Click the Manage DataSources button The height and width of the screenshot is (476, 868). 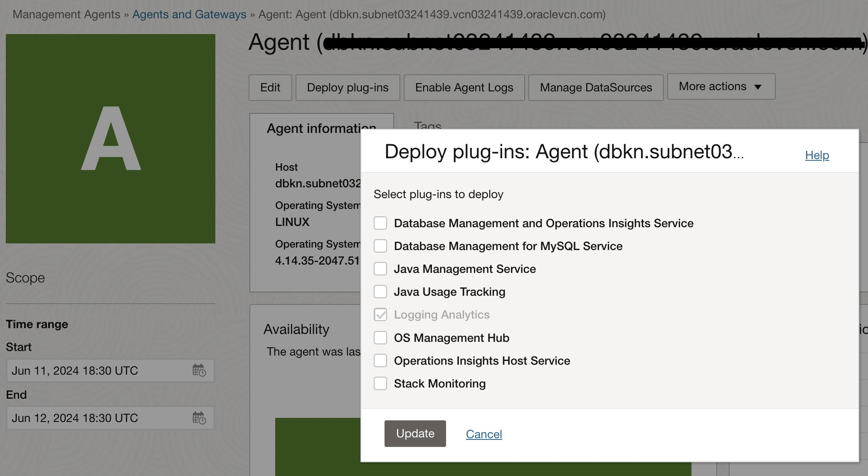coord(596,88)
